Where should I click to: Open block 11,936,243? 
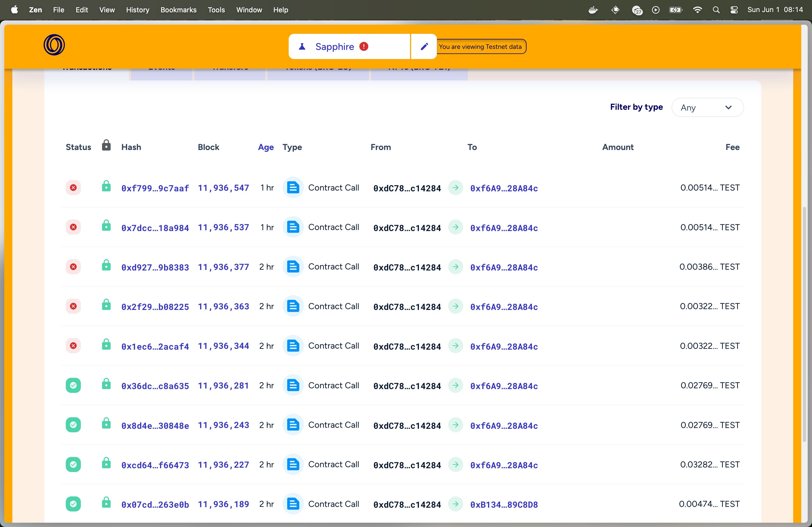click(223, 425)
